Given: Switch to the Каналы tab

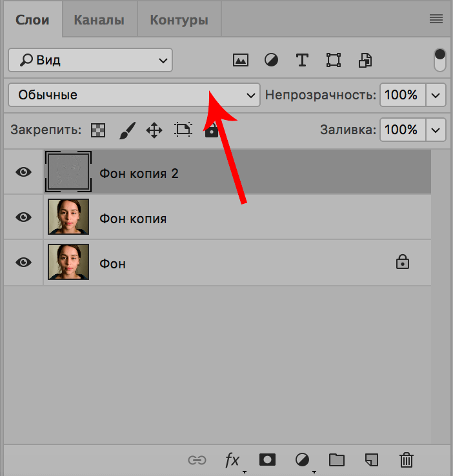Looking at the screenshot, I should tap(99, 20).
